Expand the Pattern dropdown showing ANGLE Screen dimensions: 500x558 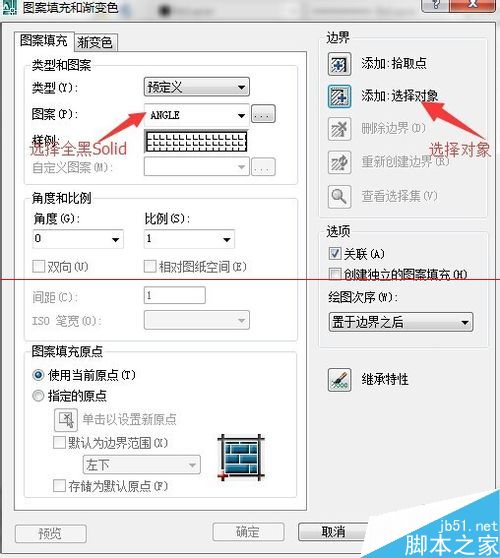(197, 115)
